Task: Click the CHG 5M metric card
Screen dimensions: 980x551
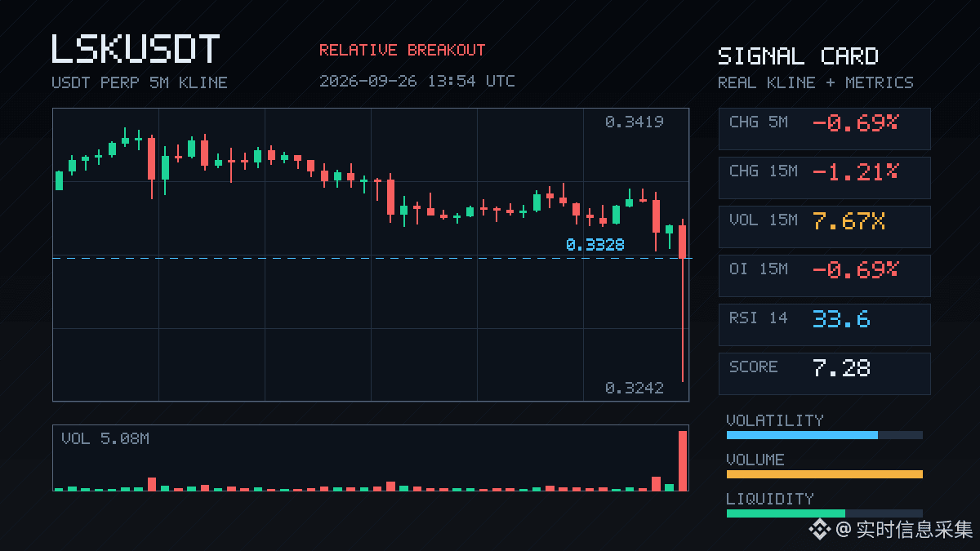Action: click(824, 128)
